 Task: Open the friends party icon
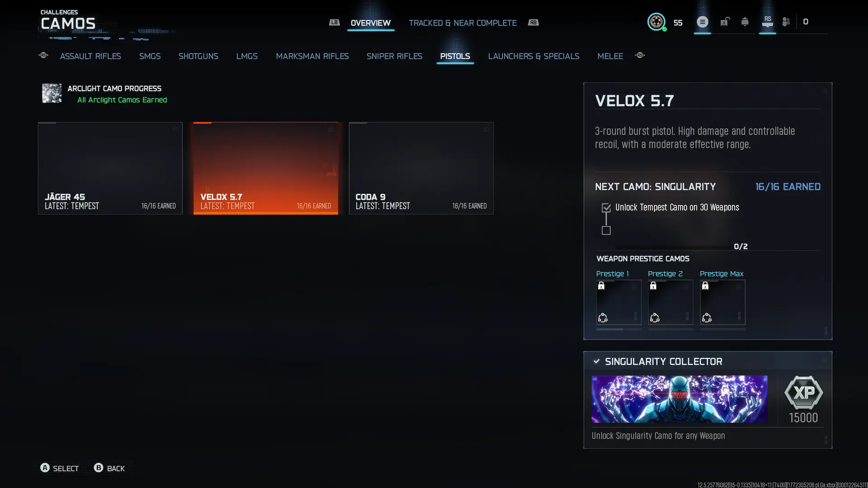click(x=786, y=22)
